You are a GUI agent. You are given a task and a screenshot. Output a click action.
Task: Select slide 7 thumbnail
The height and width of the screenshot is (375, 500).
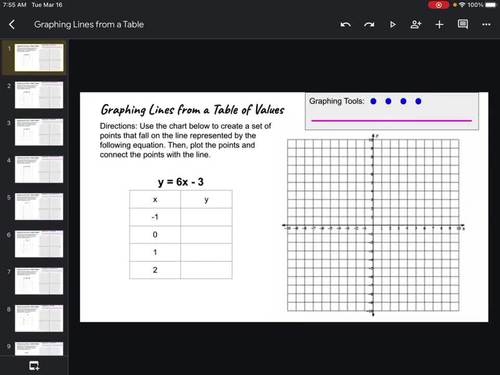click(39, 281)
